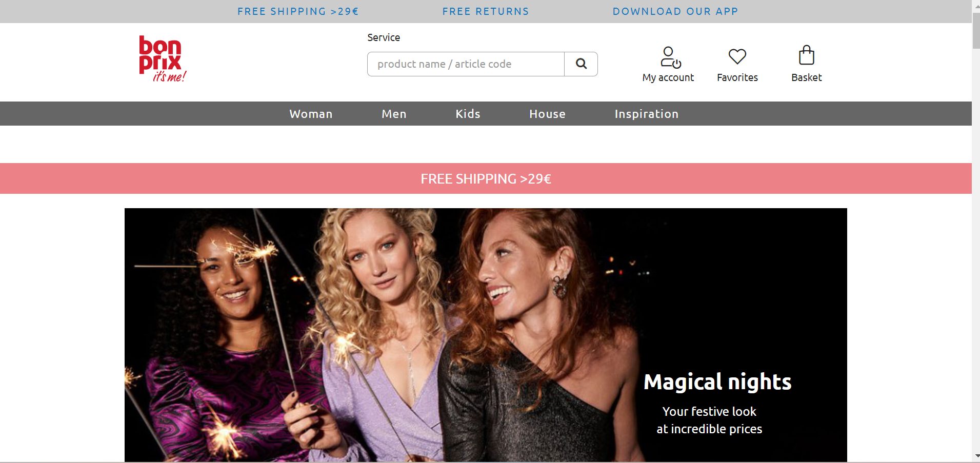Click the bonprix logo
The image size is (980, 463).
[x=162, y=58]
